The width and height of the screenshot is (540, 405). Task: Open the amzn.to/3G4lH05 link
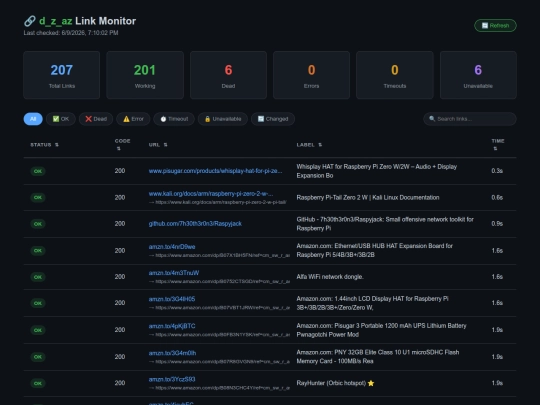click(x=172, y=299)
